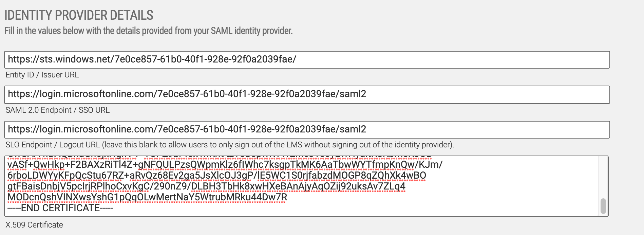Click the 'X.509 Certificate' label
Screen dimensions: 644x235
[x=34, y=225]
